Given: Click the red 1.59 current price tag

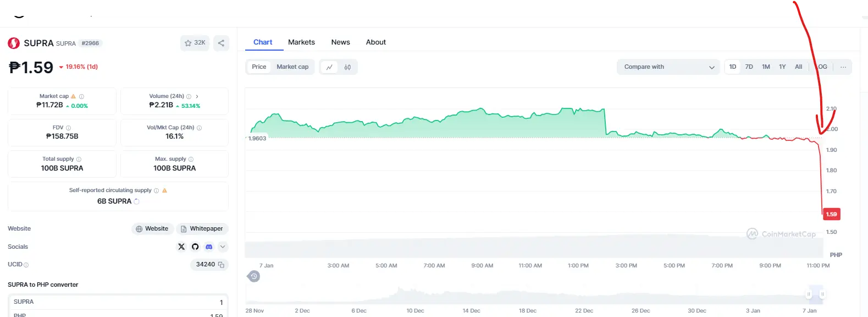Looking at the screenshot, I should point(831,214).
